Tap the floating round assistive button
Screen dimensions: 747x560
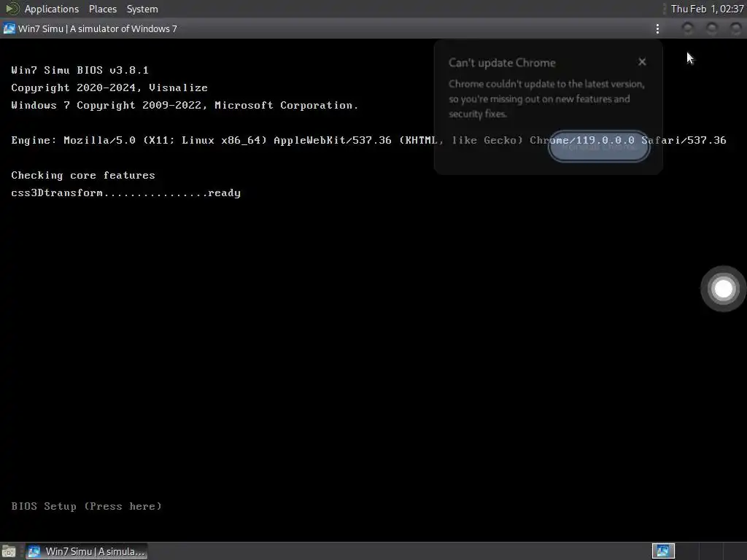pyautogui.click(x=723, y=289)
